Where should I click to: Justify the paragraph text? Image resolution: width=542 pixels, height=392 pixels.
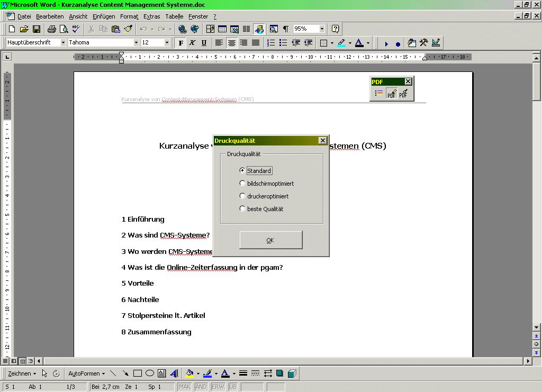[x=256, y=43]
